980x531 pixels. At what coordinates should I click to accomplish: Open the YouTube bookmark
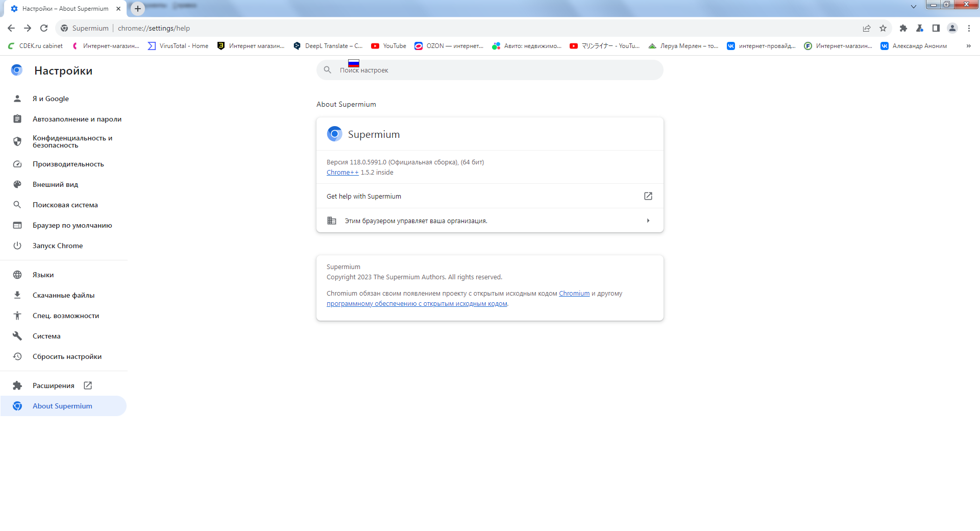point(389,46)
